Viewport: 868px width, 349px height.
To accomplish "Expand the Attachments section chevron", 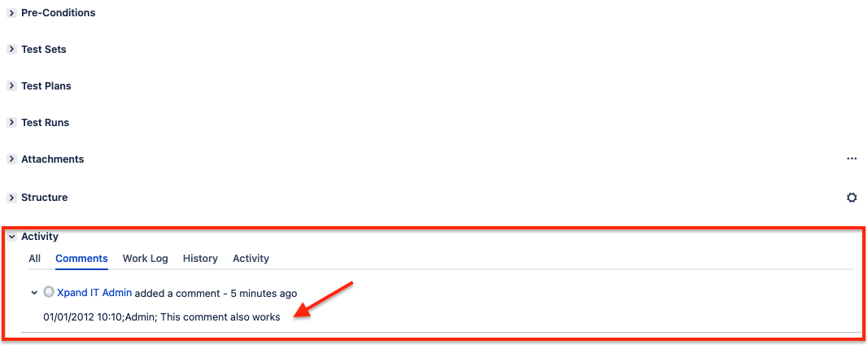I will [x=11, y=159].
